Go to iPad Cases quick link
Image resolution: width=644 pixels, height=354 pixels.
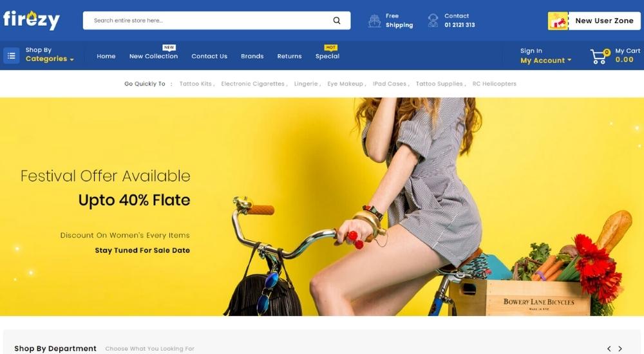390,84
